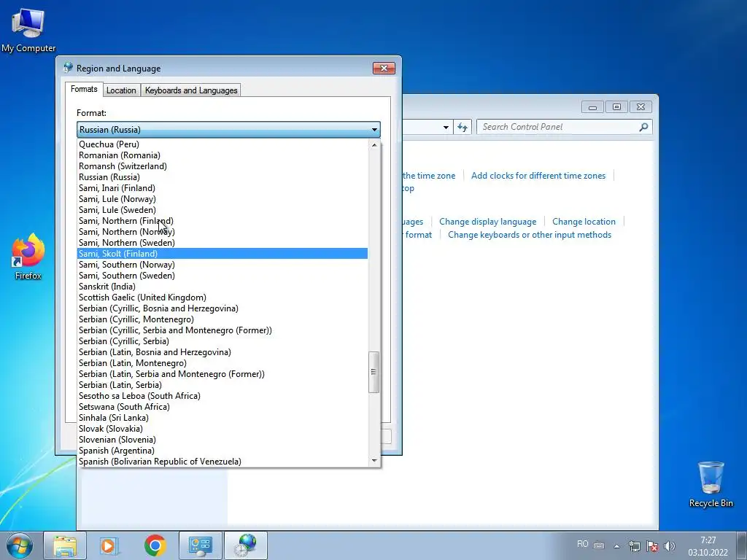
Task: Switch to the Formats tab
Action: [x=84, y=89]
